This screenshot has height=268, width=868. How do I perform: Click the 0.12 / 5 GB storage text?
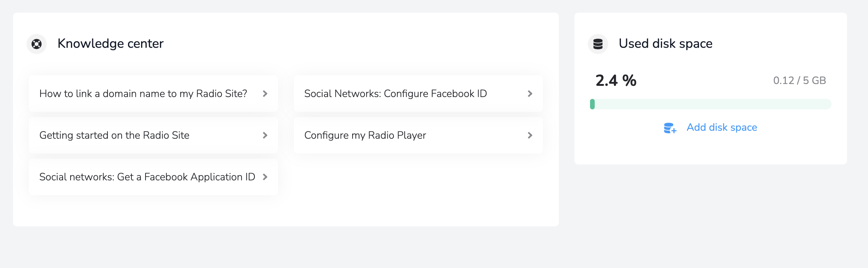[799, 80]
